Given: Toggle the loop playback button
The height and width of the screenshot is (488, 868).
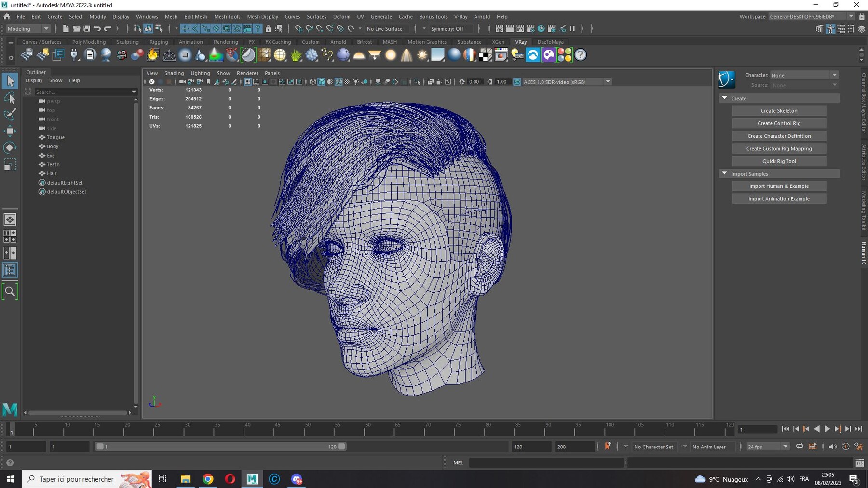Looking at the screenshot, I should [800, 447].
